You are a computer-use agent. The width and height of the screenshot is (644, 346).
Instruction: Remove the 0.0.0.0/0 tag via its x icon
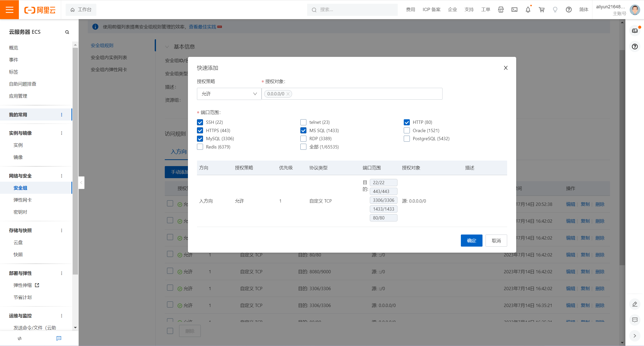click(288, 94)
